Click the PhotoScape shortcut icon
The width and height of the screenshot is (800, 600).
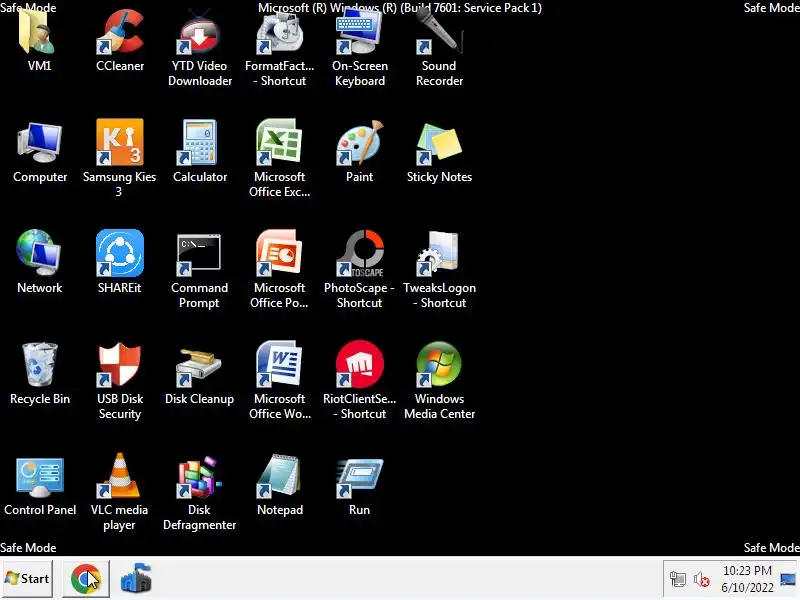(359, 254)
